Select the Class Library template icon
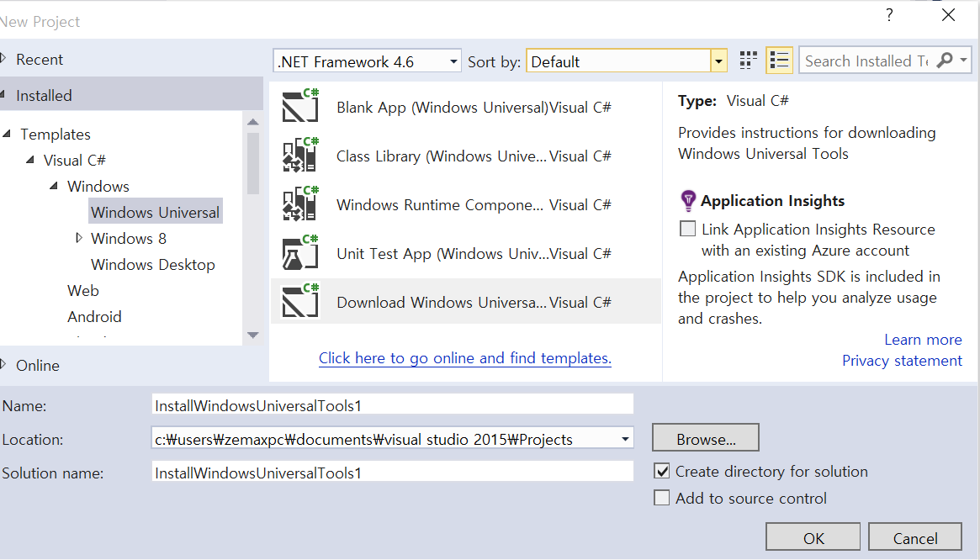The height and width of the screenshot is (560, 980). click(300, 155)
